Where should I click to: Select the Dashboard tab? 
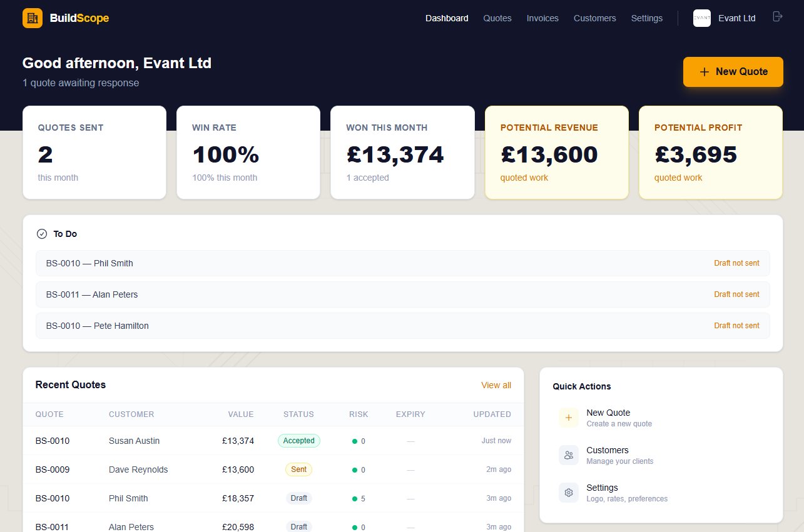pos(447,18)
